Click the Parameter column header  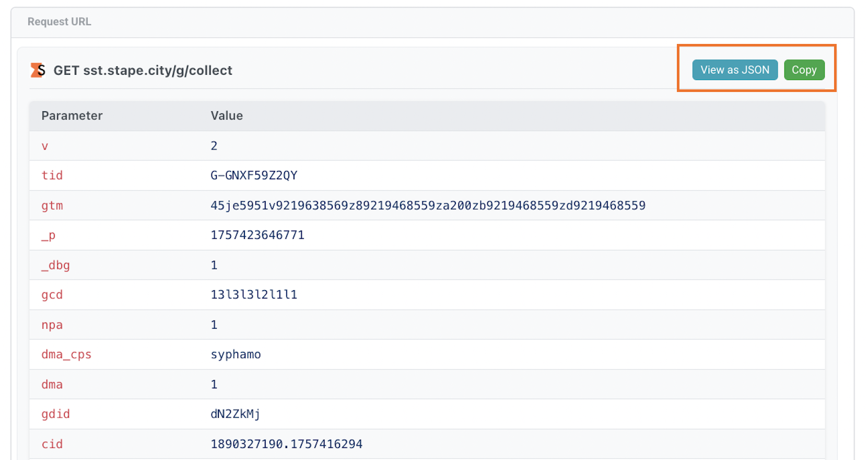point(72,116)
